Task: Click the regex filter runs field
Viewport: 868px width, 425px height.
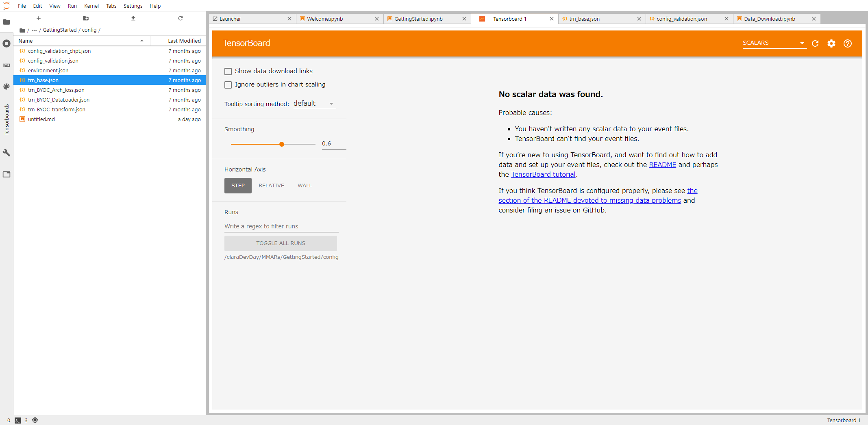Action: pos(281,227)
